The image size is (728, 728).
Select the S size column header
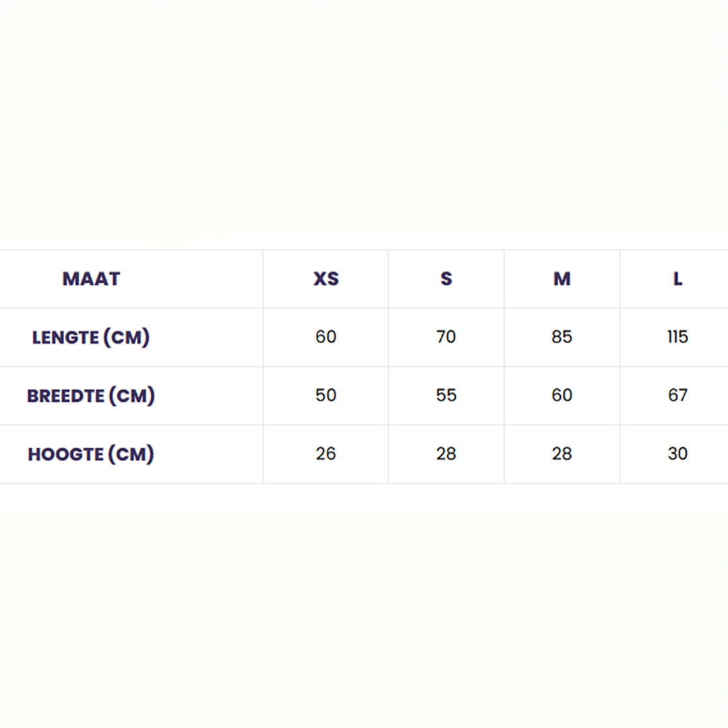coord(446,279)
